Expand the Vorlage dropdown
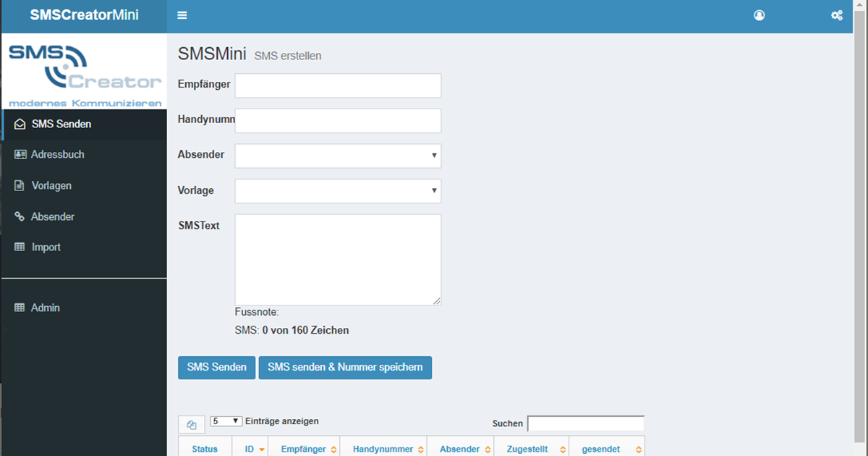This screenshot has height=456, width=868. click(338, 191)
